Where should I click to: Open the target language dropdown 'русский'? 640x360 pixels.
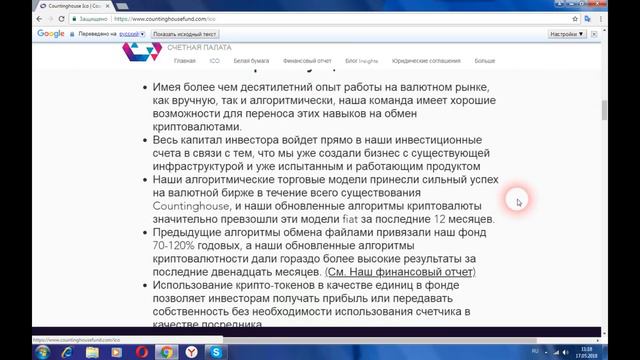click(x=132, y=34)
